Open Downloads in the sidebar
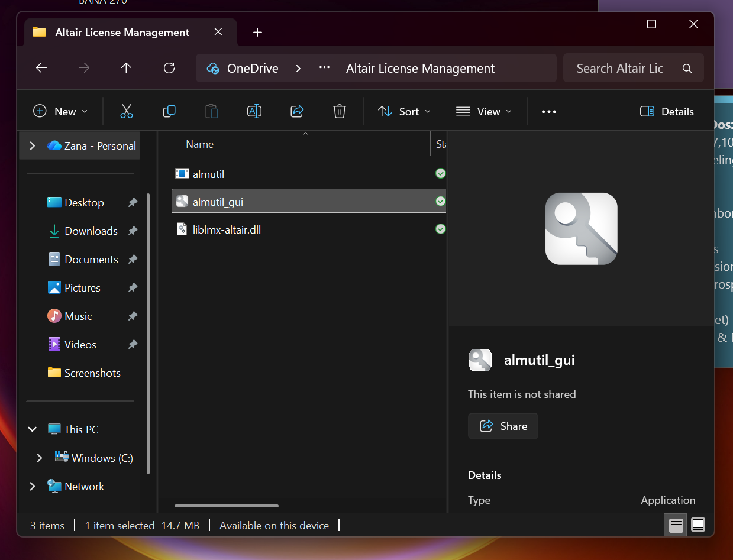Image resolution: width=733 pixels, height=560 pixels. pyautogui.click(x=84, y=231)
